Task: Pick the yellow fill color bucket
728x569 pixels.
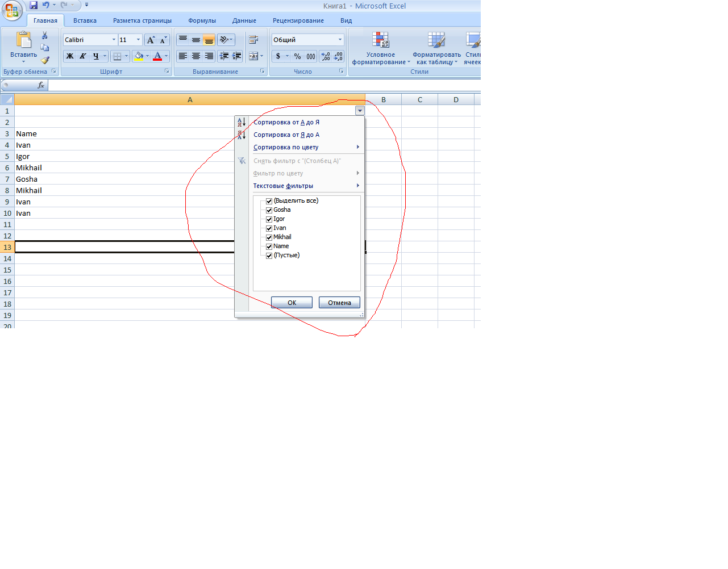Action: (x=138, y=56)
